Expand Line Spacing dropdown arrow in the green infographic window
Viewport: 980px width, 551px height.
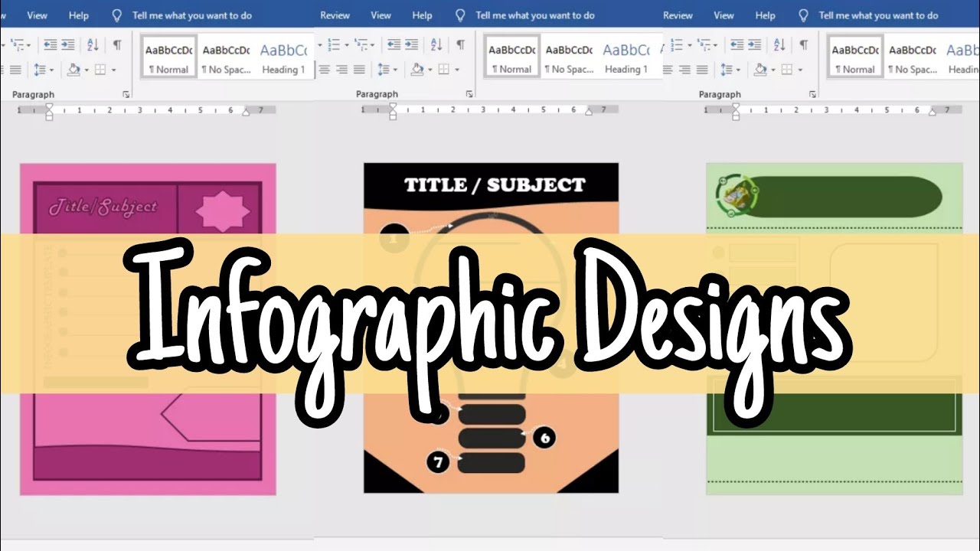(737, 70)
